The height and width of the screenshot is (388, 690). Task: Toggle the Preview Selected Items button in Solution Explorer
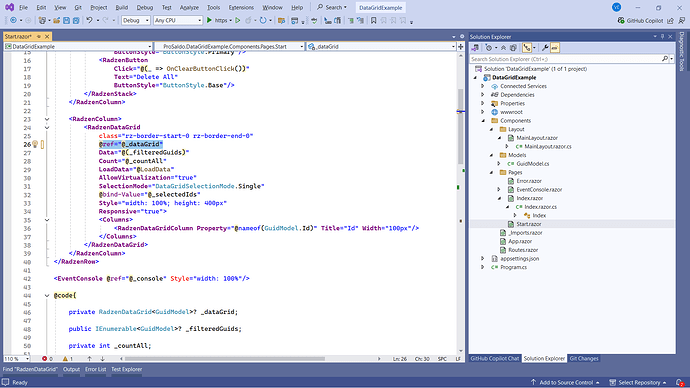[x=555, y=48]
